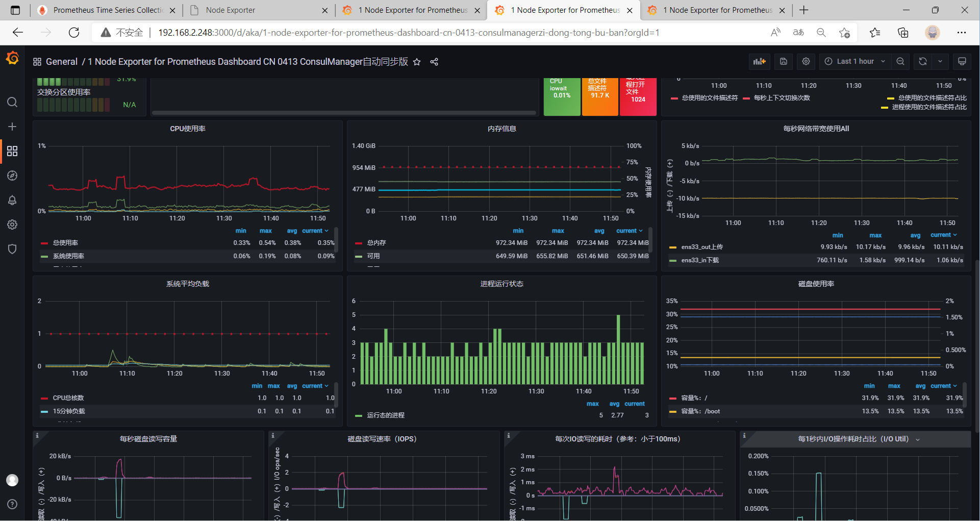Open browser favorites list icon
Image resolution: width=980 pixels, height=521 pixels.
pyautogui.click(x=875, y=33)
